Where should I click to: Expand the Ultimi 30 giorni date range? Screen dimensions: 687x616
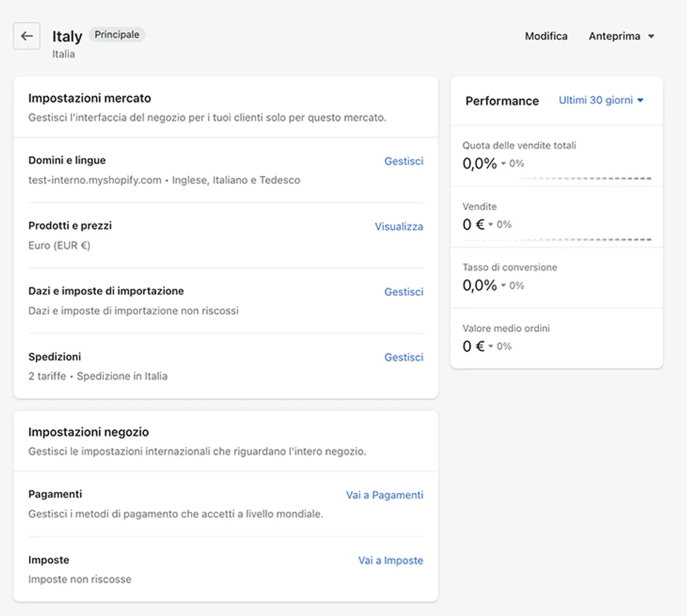(x=601, y=100)
